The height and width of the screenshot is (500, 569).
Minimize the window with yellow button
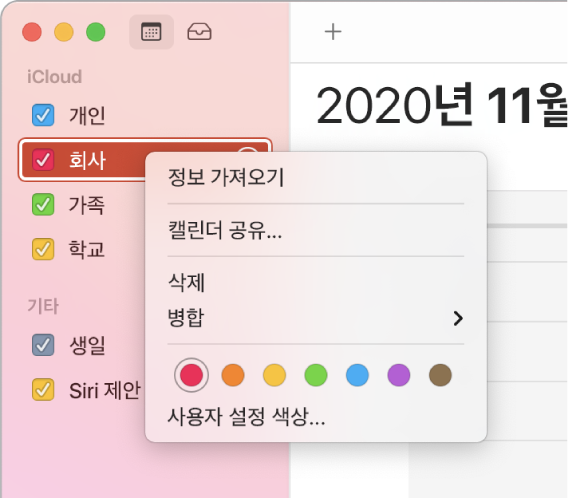(x=64, y=32)
